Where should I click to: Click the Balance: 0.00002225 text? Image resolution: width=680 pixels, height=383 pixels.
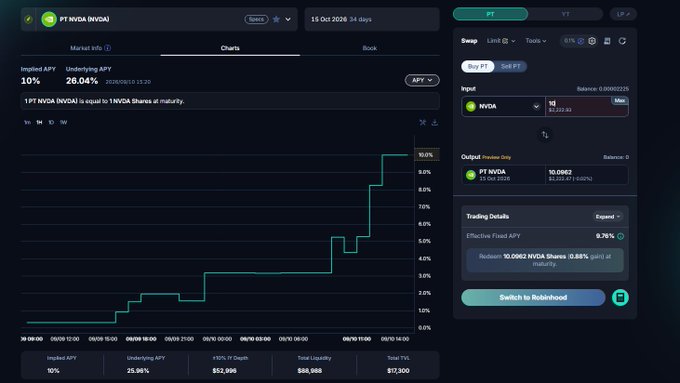[x=602, y=89]
